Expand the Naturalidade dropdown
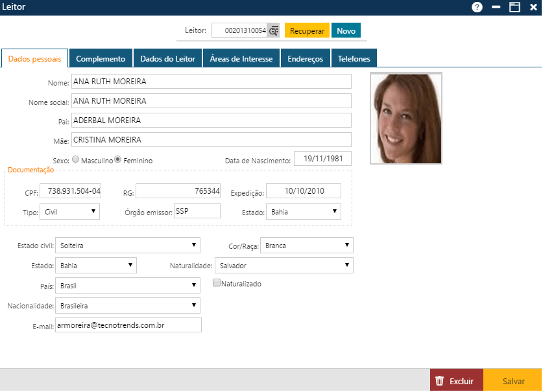The image size is (543, 392). coord(284,265)
